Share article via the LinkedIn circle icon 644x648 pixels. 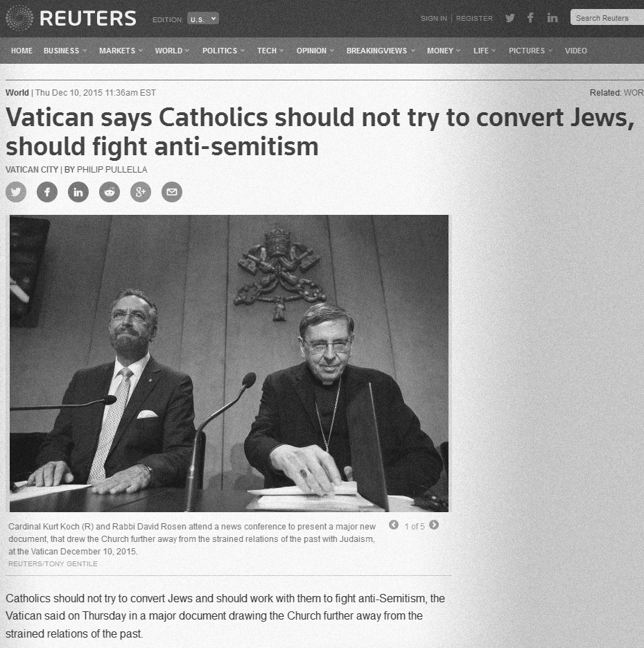(78, 192)
